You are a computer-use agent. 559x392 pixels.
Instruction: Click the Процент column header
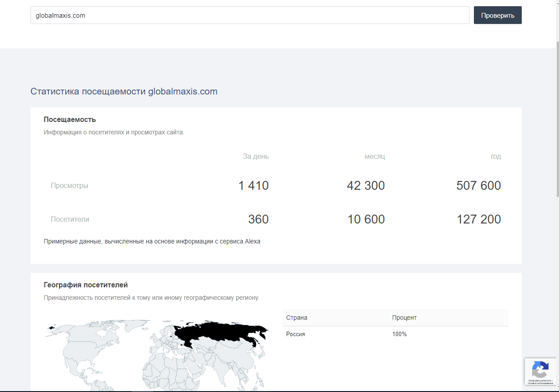click(x=404, y=318)
